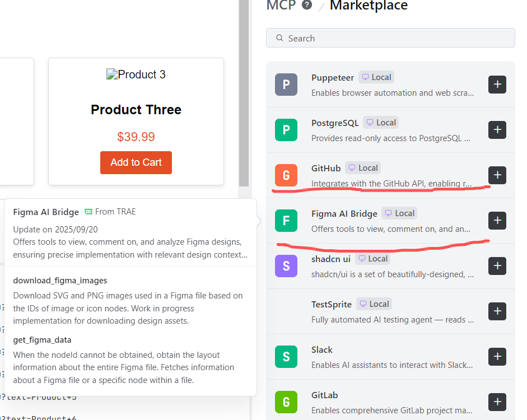This screenshot has width=527, height=420.
Task: Open the Slack marketplace entry
Action: 390,357
